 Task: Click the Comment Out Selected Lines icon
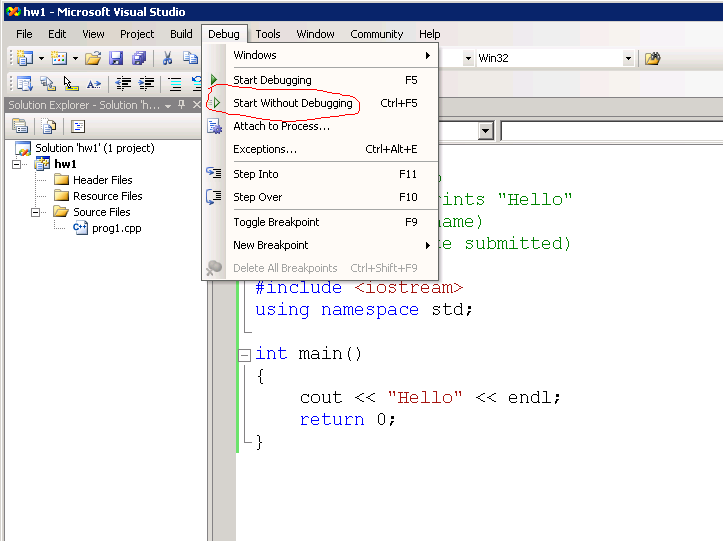(175, 83)
